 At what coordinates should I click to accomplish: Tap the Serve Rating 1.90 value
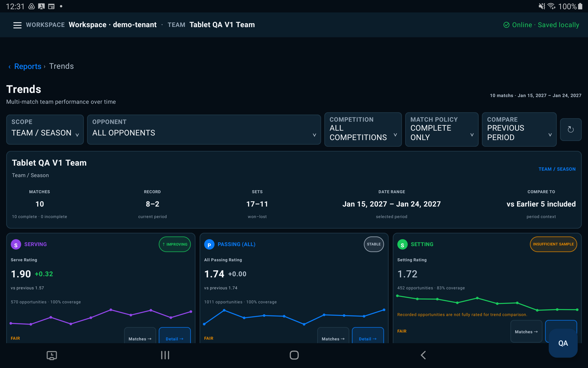coord(21,274)
